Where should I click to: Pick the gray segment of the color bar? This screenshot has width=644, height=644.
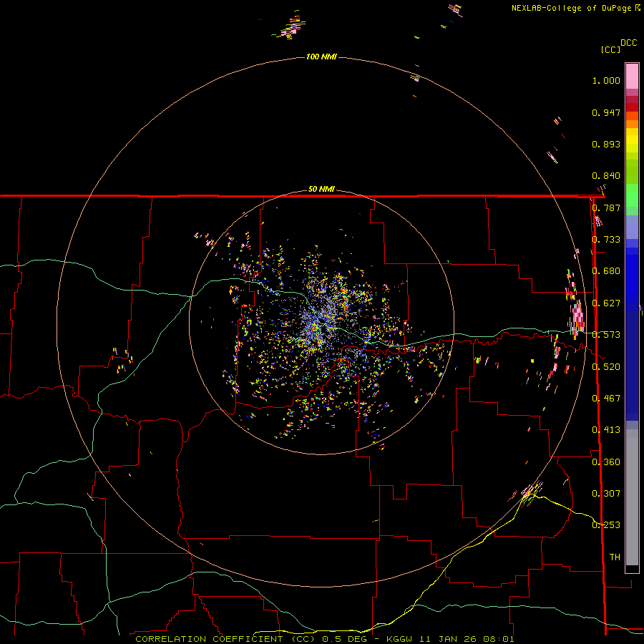[632, 497]
